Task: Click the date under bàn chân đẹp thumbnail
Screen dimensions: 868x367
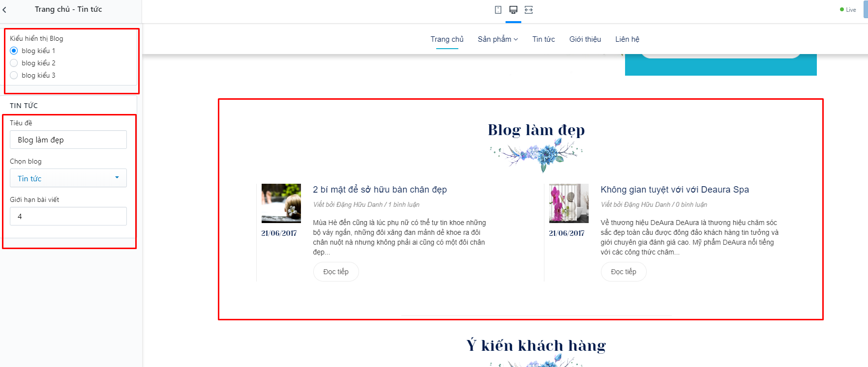Action: pos(279,233)
